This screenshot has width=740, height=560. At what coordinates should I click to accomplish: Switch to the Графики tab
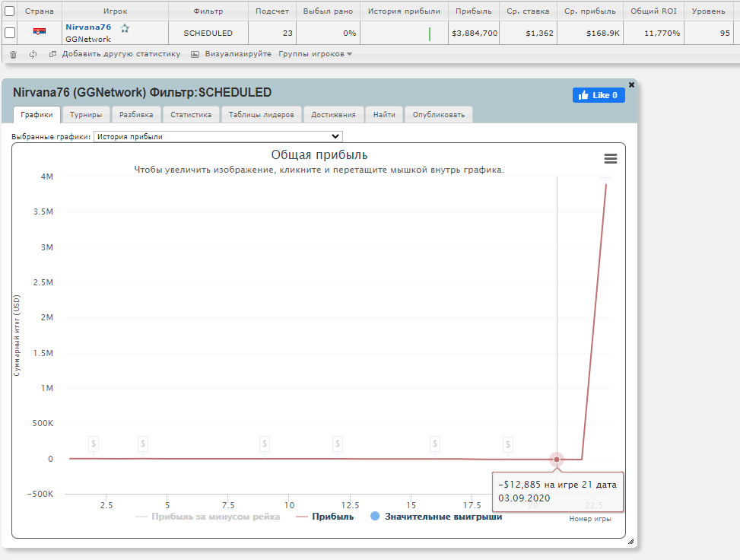(37, 115)
